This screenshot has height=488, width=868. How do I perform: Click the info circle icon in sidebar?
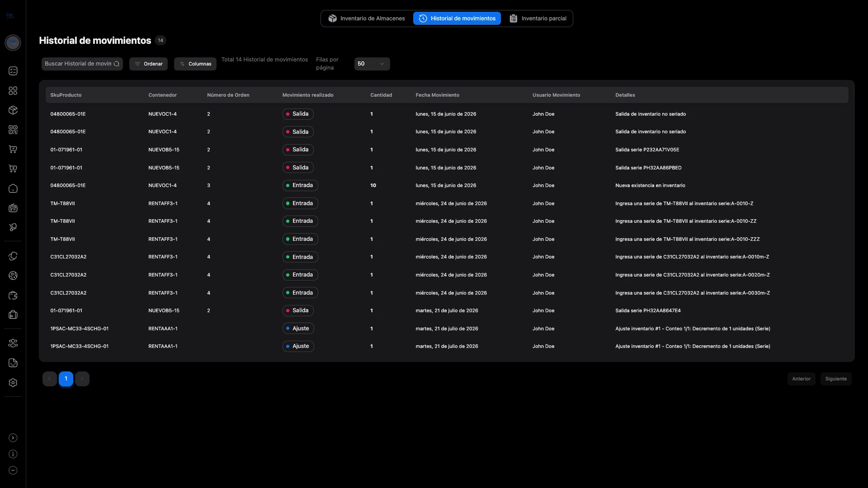13,454
